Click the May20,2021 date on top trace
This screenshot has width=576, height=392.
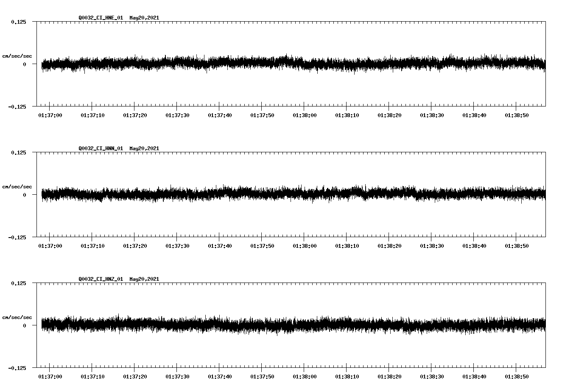144,18
